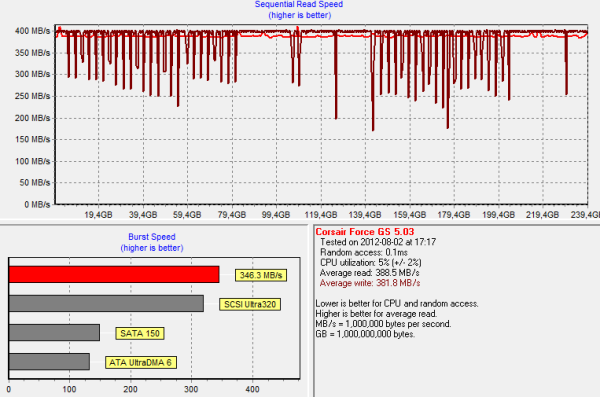Click the 0 MB/s axis label
The width and height of the screenshot is (600, 397).
37,205
